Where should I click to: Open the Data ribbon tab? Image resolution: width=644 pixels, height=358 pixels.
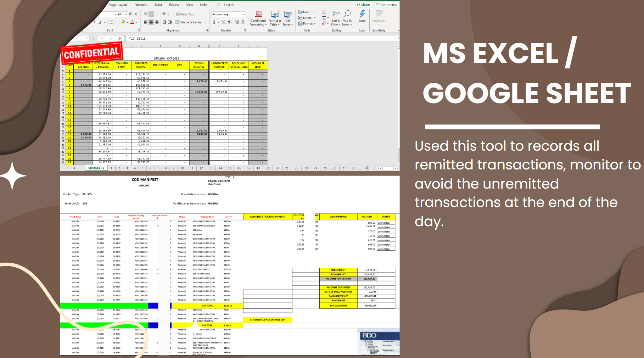click(x=158, y=5)
